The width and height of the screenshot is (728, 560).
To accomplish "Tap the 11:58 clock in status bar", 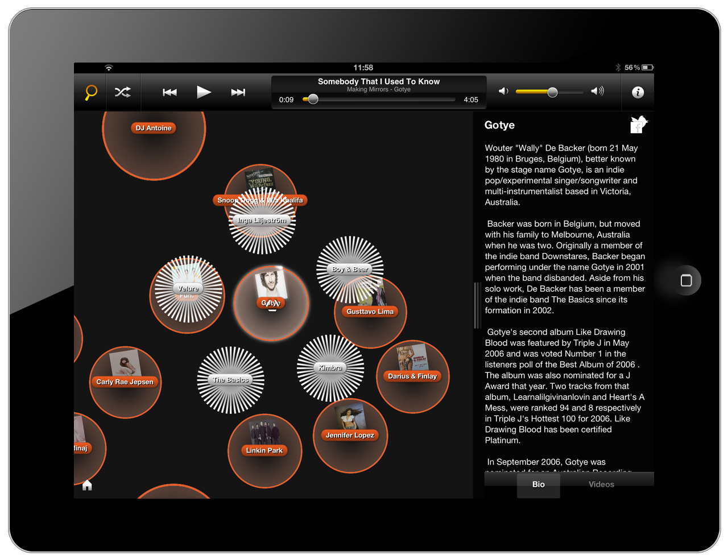I will tap(363, 68).
